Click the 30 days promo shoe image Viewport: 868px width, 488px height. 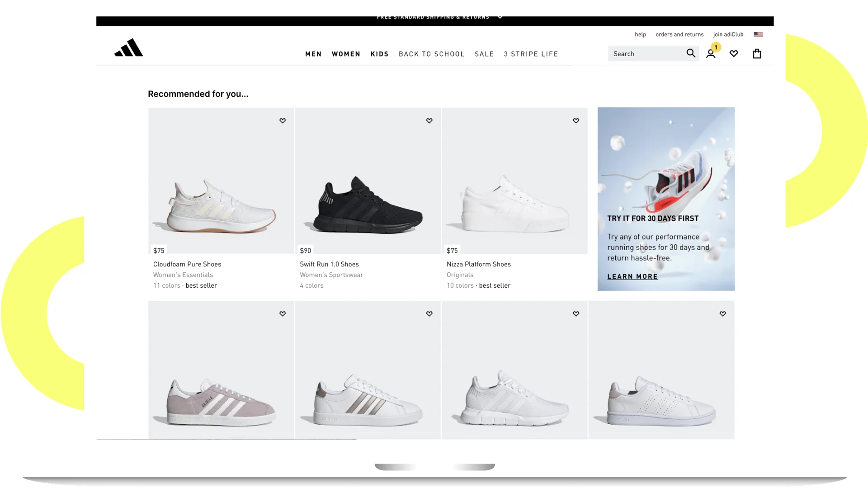(x=678, y=181)
